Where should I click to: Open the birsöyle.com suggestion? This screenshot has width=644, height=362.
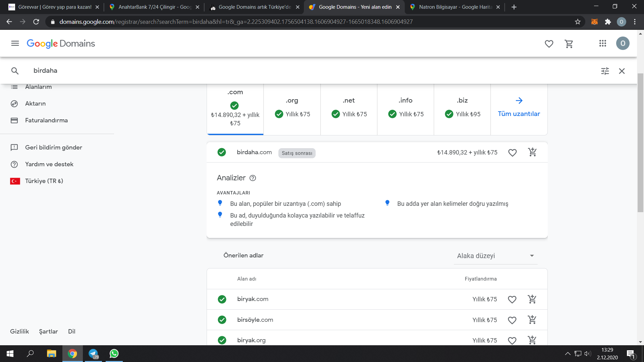point(255,320)
